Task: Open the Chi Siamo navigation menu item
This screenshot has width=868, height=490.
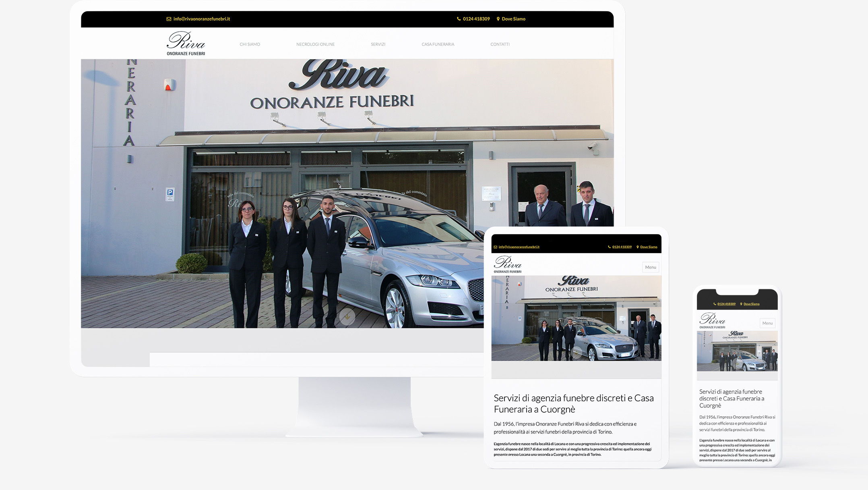Action: click(x=249, y=44)
